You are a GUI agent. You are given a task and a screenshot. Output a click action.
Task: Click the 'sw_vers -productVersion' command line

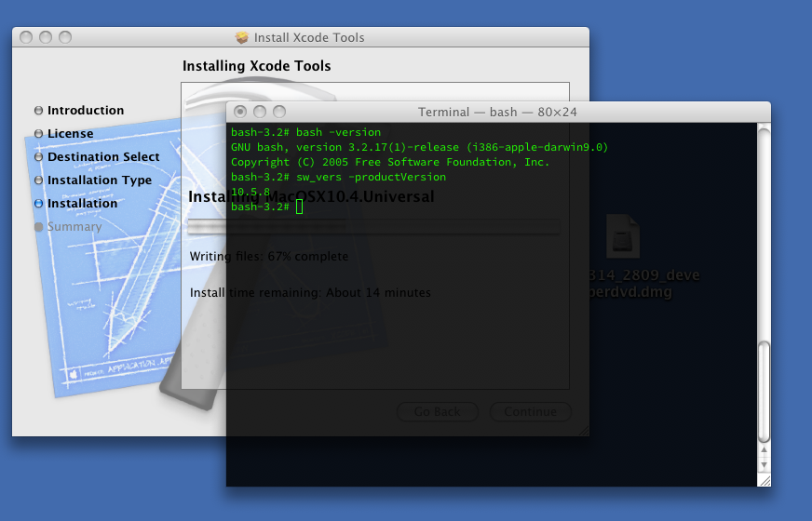(338, 177)
